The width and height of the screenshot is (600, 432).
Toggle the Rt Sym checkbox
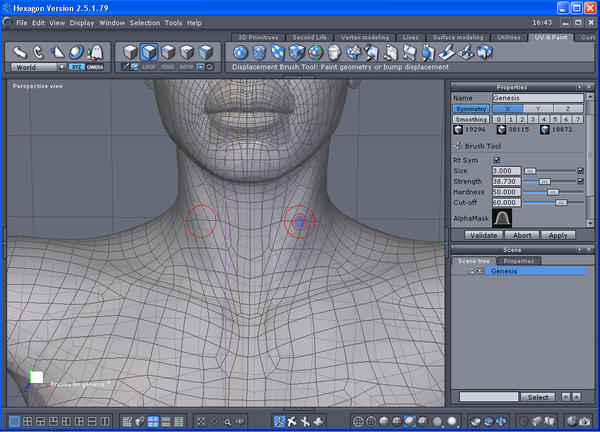497,160
